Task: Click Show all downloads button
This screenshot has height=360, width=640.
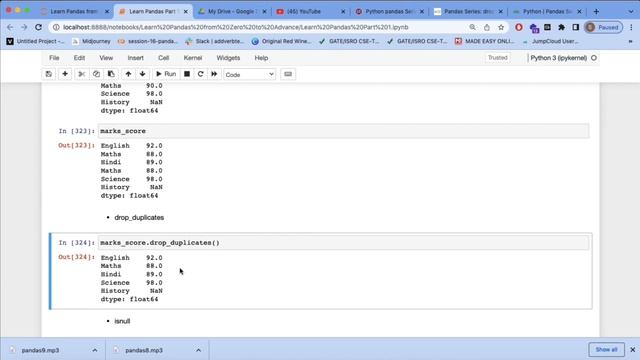Action: tap(606, 350)
